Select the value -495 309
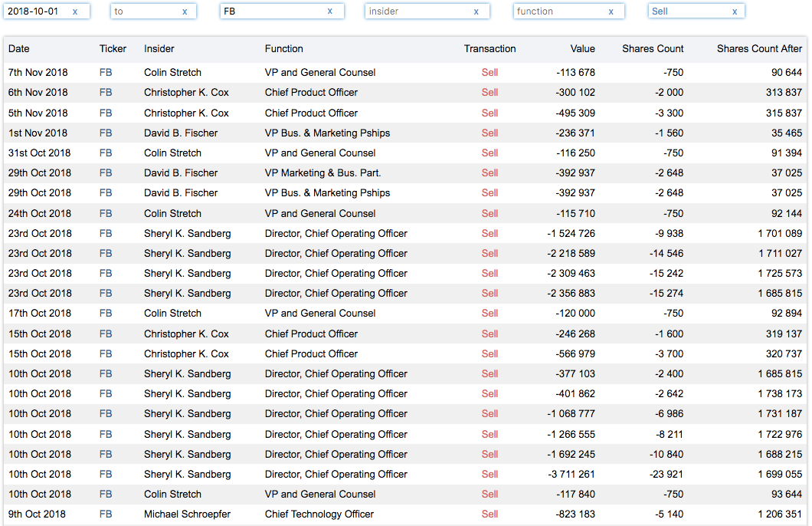 (x=575, y=113)
